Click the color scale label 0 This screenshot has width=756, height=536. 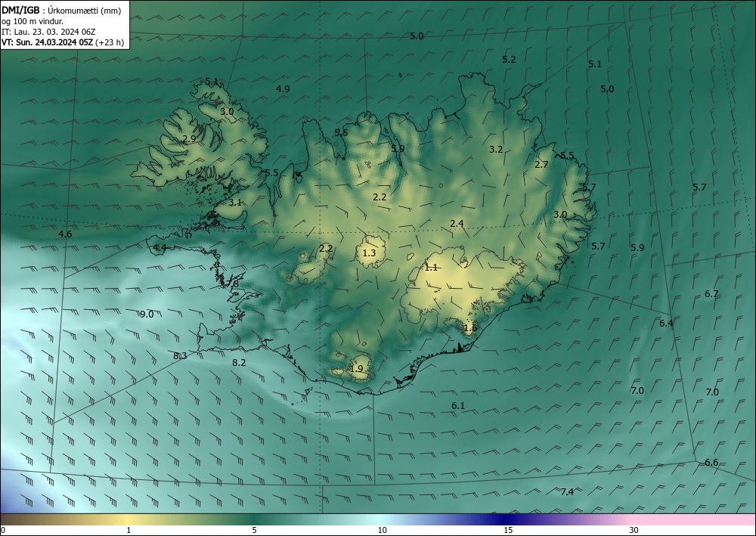click(3, 530)
